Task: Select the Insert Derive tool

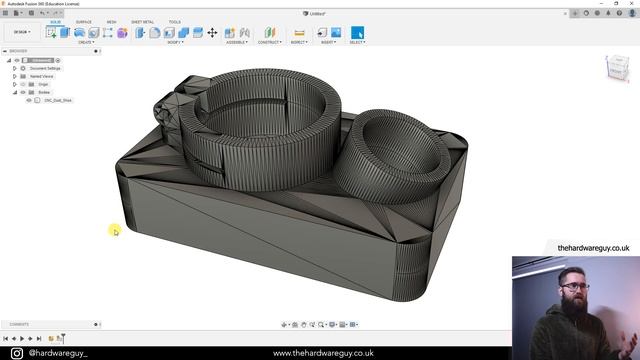Action: 322,33
